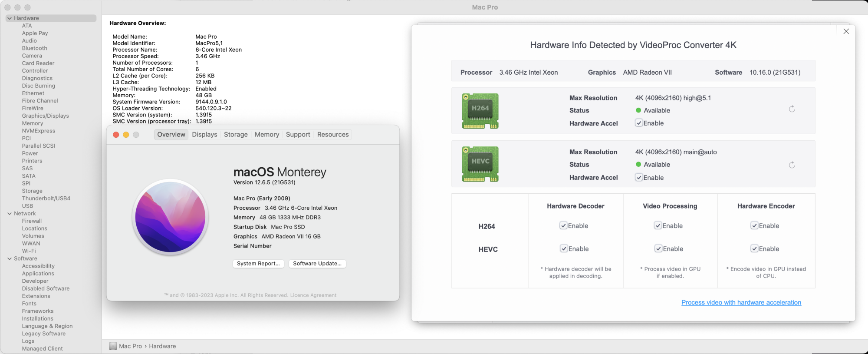Toggle H264 Hardware Accel Enable checkbox

[639, 123]
